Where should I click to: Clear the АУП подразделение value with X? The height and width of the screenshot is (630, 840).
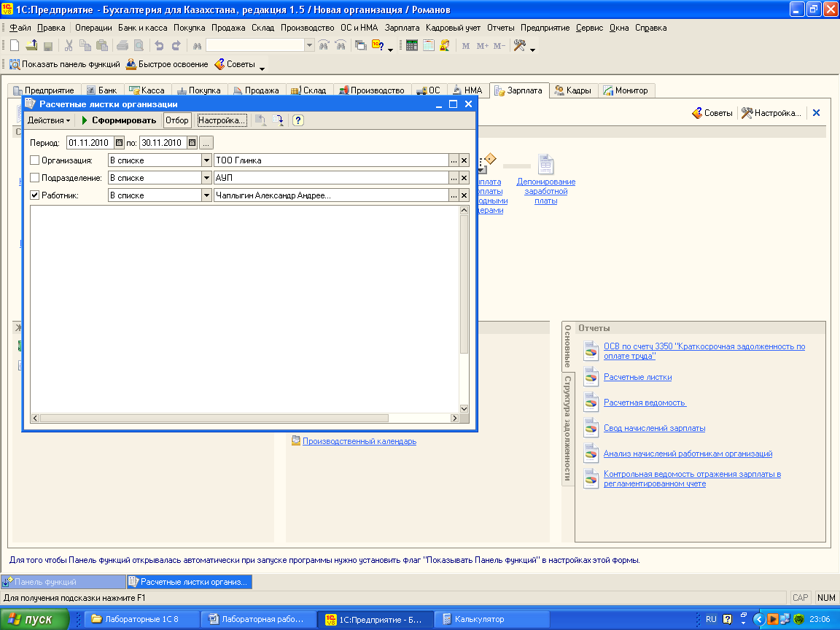pos(464,178)
